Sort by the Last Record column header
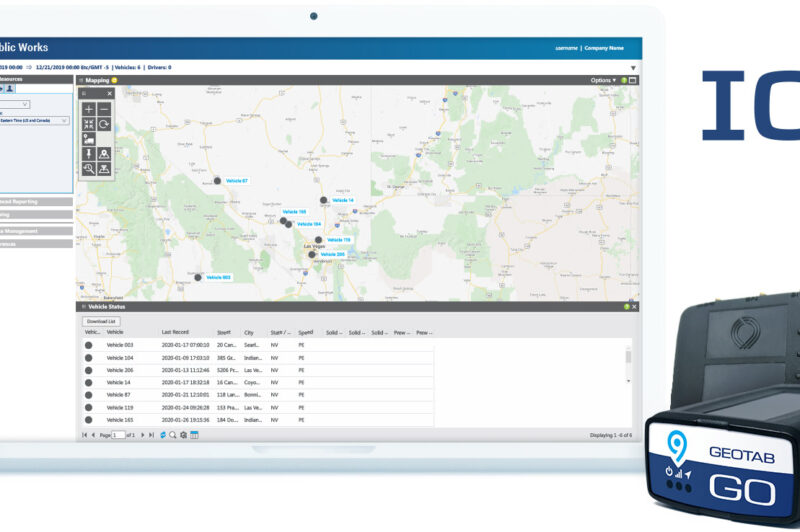This screenshot has height=532, width=800. click(175, 332)
